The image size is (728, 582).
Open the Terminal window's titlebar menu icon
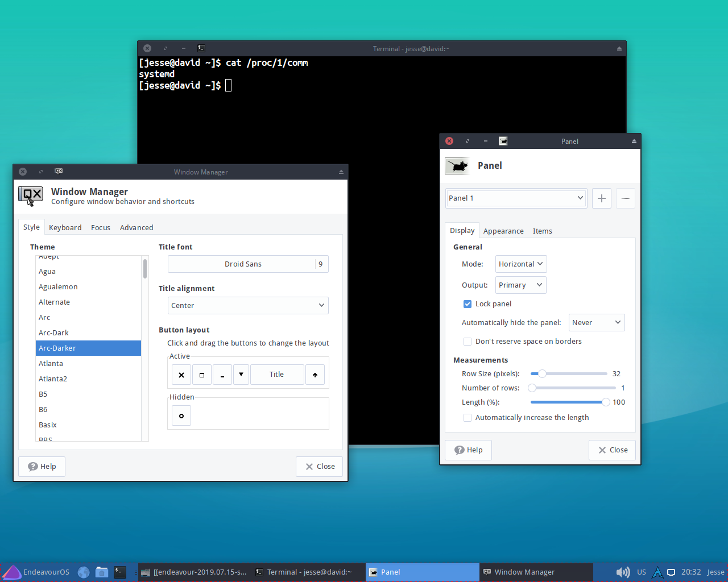click(201, 48)
